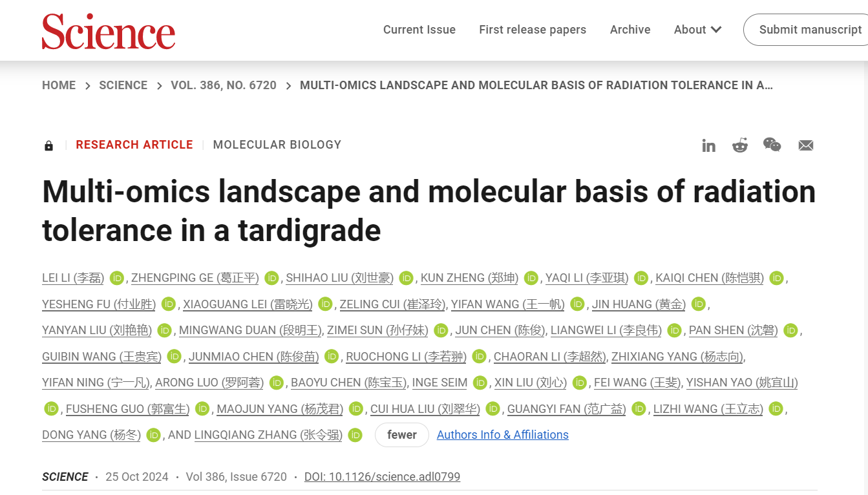
Task: Click the Science logo
Action: (109, 31)
